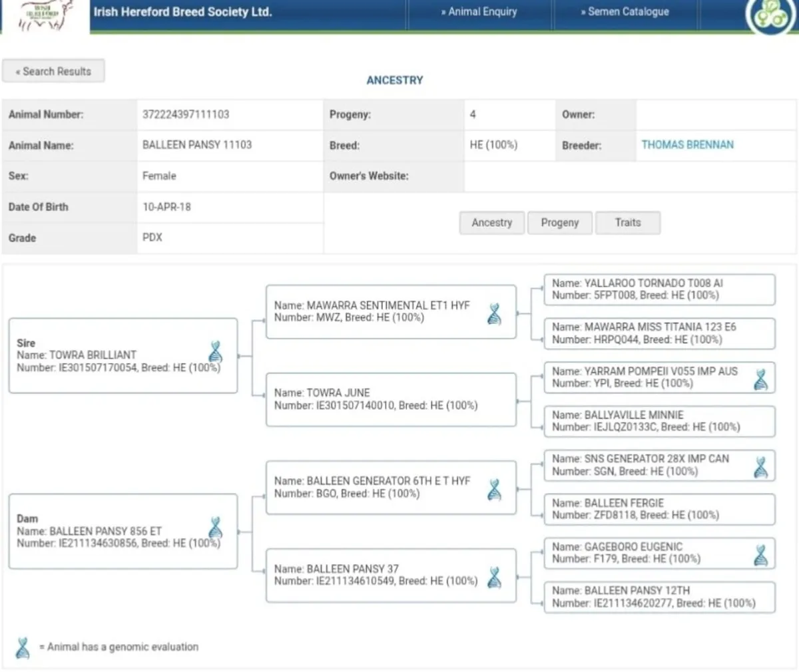The width and height of the screenshot is (799, 672).
Task: Click the Animal Number label
Action: point(46,114)
